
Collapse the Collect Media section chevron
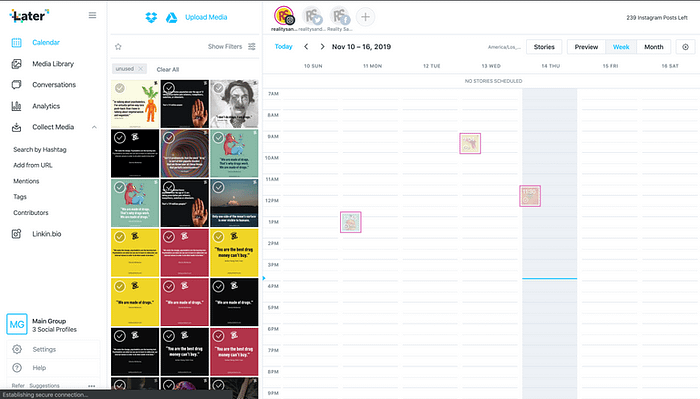click(94, 127)
